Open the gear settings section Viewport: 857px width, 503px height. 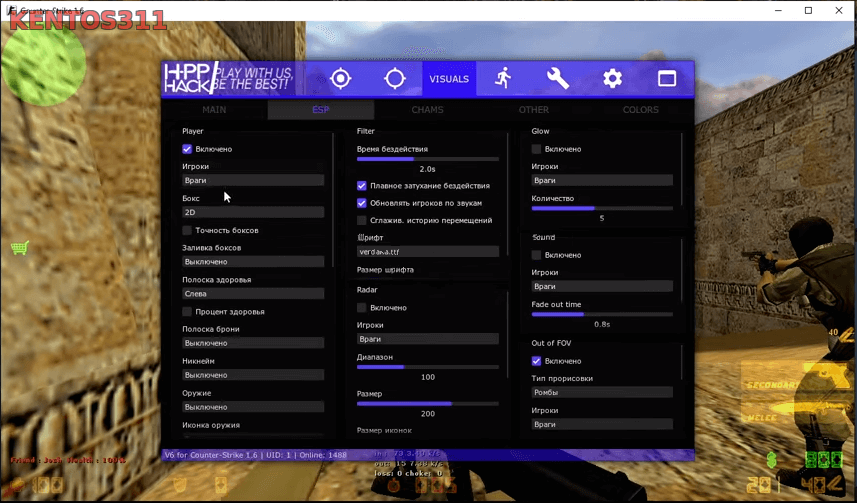coord(612,79)
